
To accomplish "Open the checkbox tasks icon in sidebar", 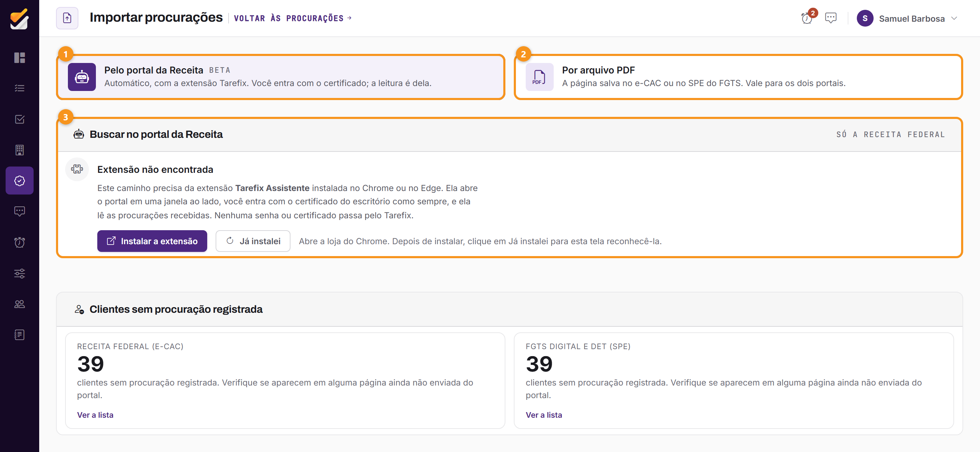I will 19,119.
